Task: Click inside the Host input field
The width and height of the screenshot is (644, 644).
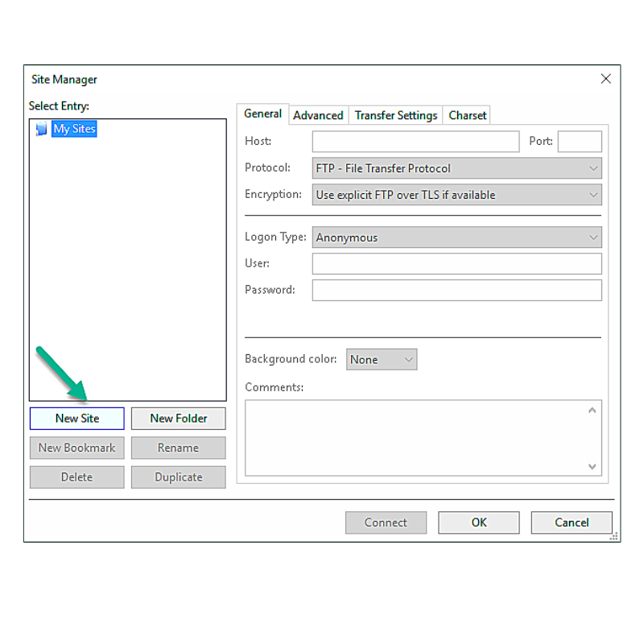Action: (415, 142)
